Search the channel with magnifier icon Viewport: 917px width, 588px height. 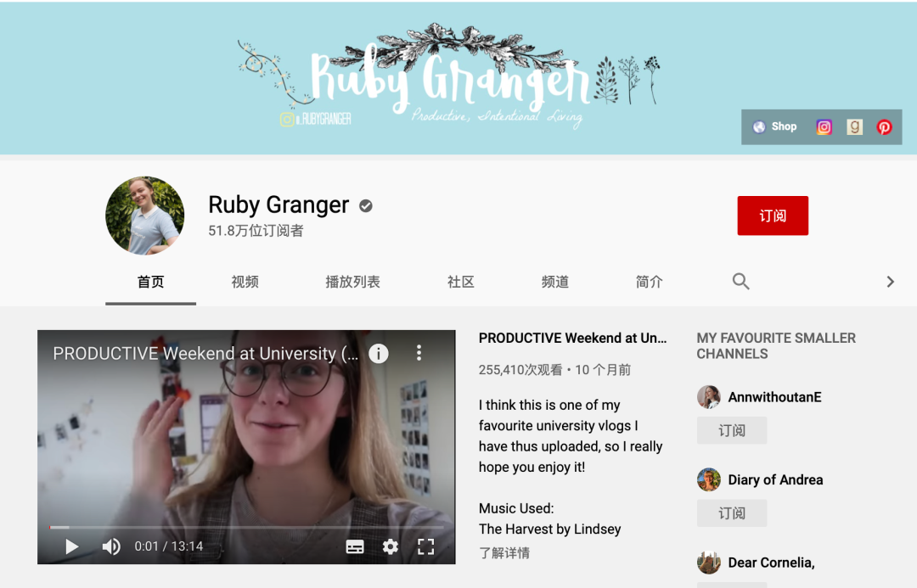tap(741, 282)
